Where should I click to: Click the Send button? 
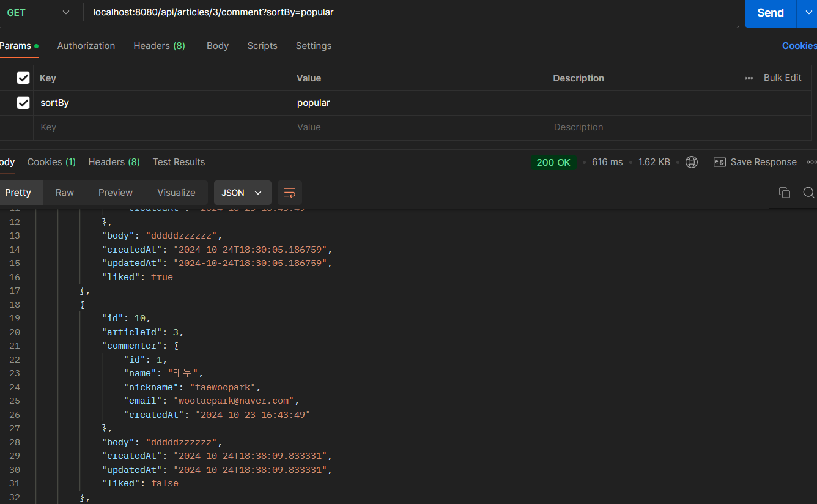tap(771, 13)
